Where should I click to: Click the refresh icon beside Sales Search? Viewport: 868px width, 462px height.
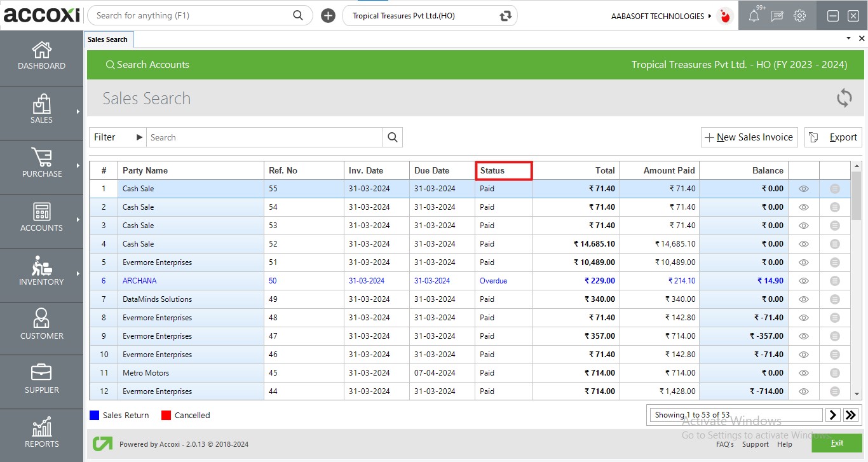click(x=844, y=98)
